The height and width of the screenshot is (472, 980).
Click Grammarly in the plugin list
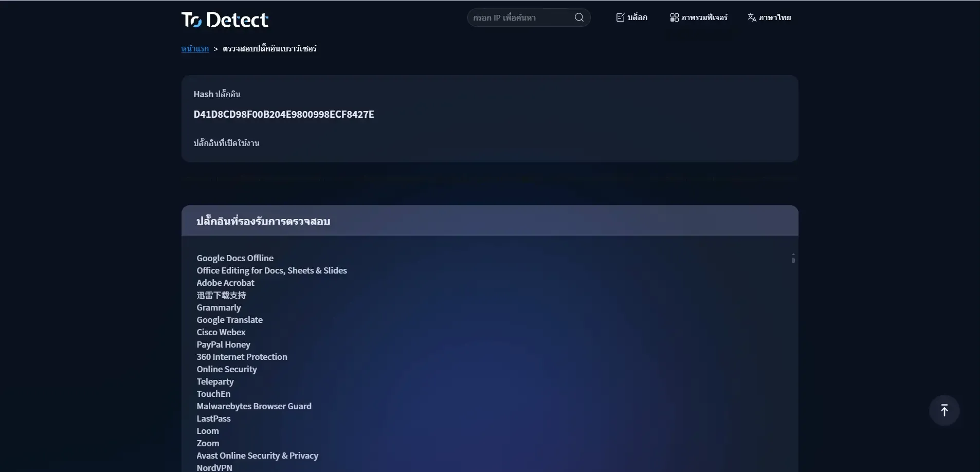click(x=219, y=307)
